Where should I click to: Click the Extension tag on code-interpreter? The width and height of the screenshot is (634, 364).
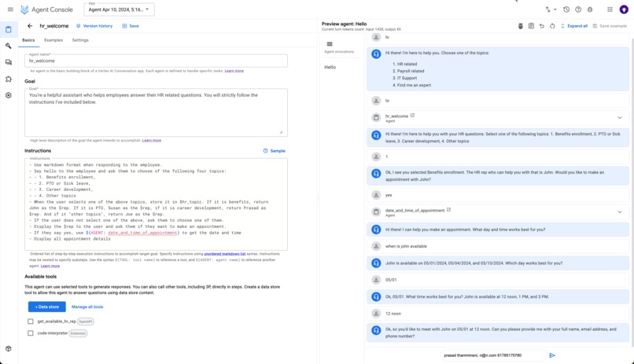(x=78, y=333)
